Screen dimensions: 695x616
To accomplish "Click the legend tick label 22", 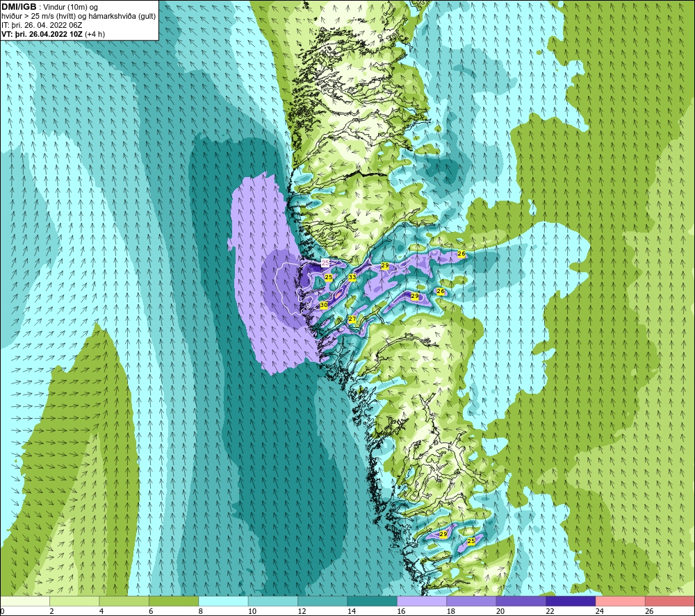I will tap(550, 611).
